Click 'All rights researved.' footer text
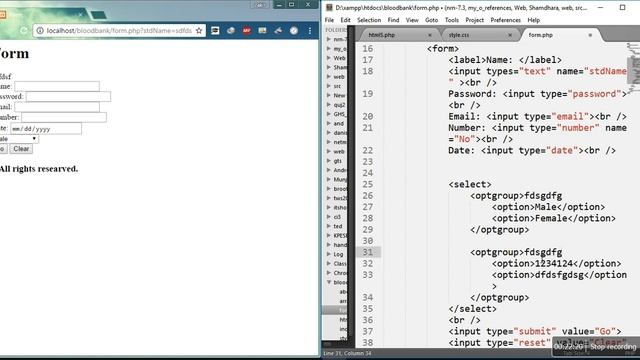The width and height of the screenshot is (640, 360). pos(39,169)
